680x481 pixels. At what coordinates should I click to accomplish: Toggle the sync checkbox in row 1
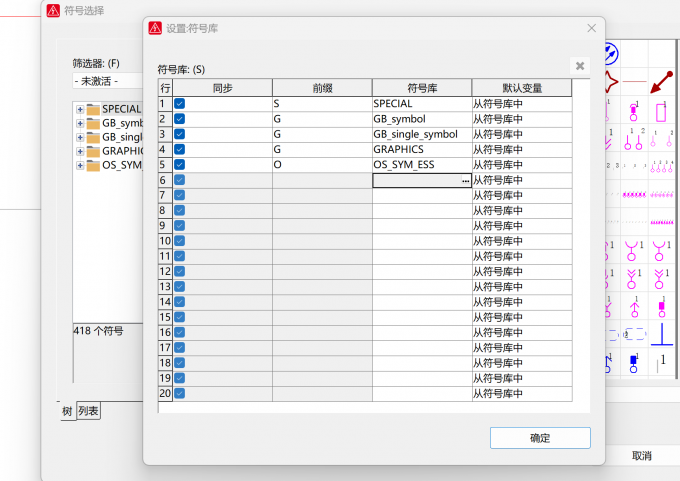[x=180, y=104]
